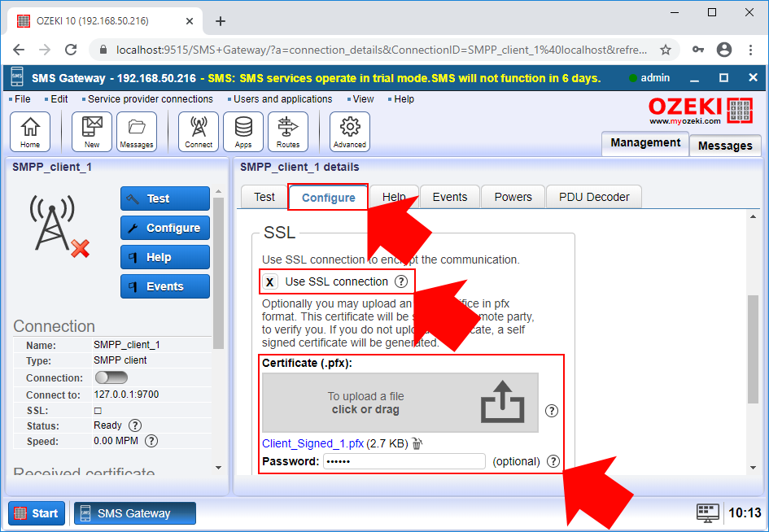The width and height of the screenshot is (769, 532).
Task: Toggle the Use SSL connection checkbox
Action: click(x=269, y=282)
